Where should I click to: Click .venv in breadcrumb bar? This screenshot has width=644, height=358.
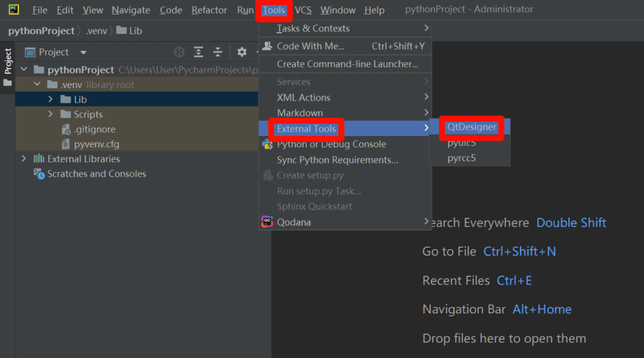pyautogui.click(x=96, y=31)
